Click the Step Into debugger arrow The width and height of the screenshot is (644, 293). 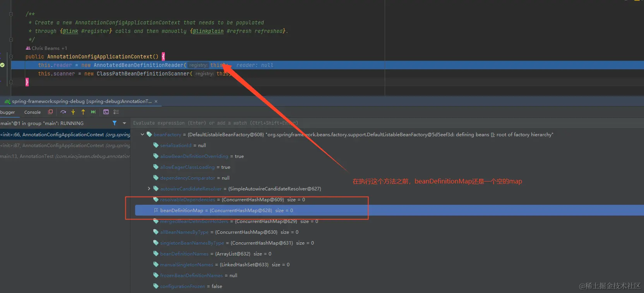point(73,112)
